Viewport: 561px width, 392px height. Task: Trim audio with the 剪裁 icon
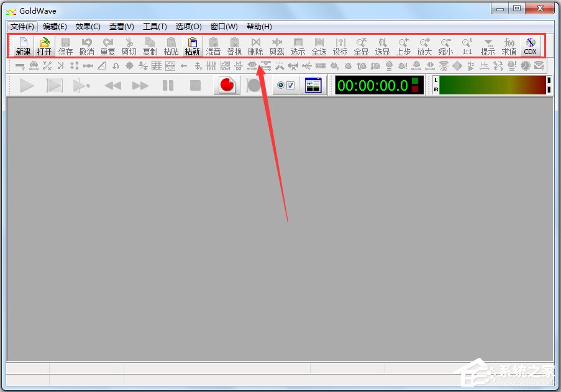coord(276,46)
